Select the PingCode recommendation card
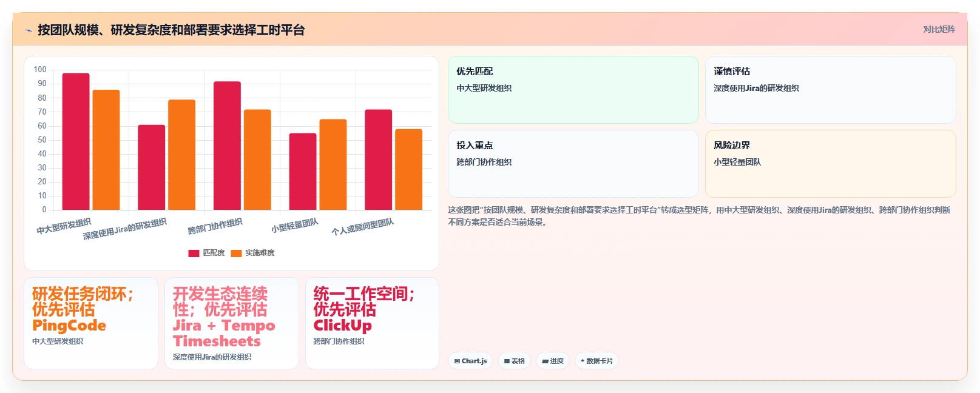Viewport: 980px width, 393px height. coord(91,323)
